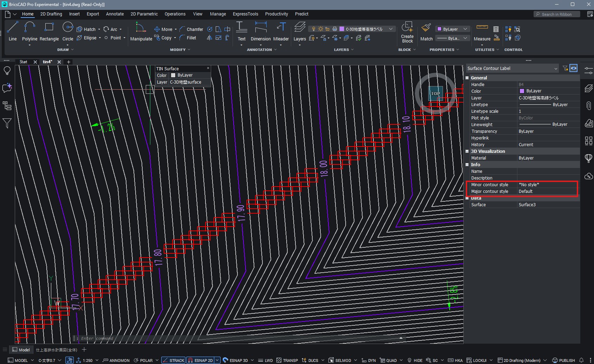The image size is (594, 364).
Task: Open the Annotate ribbon tab
Action: 115,14
